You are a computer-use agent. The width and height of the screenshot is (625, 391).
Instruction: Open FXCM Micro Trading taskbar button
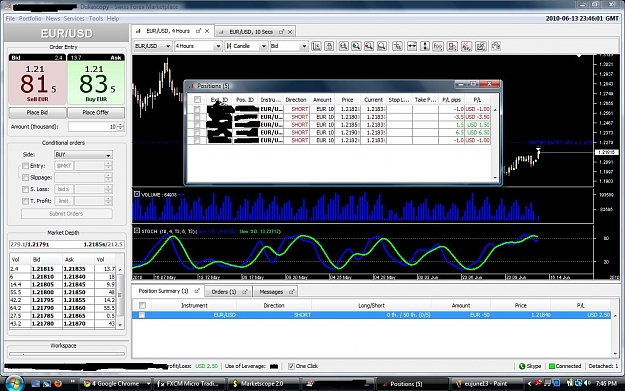[x=189, y=384]
